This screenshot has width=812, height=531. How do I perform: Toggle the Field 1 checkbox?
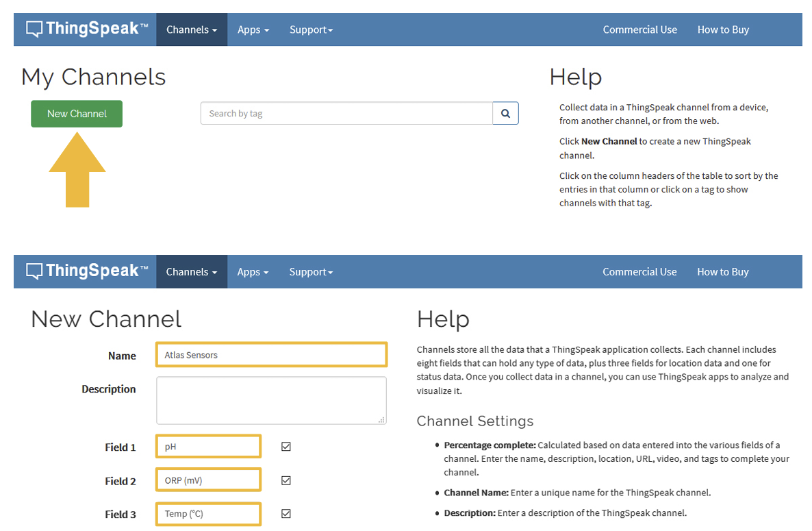click(x=286, y=447)
